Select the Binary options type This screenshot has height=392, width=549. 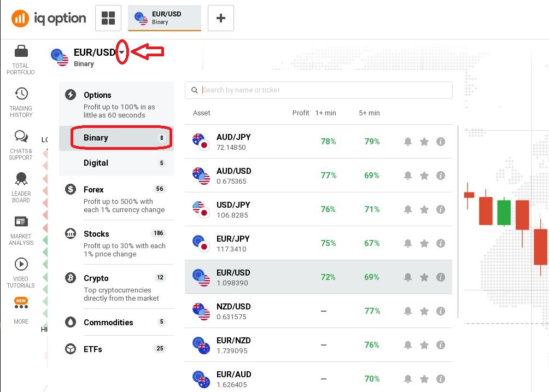(x=116, y=138)
